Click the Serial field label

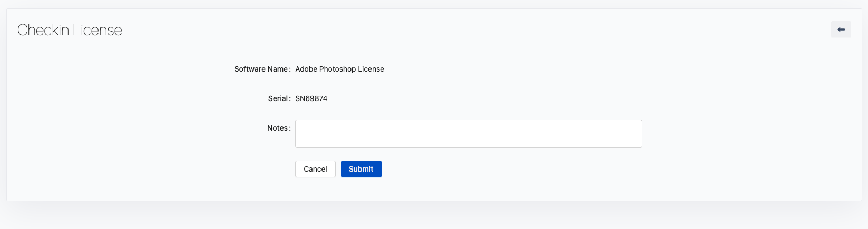pyautogui.click(x=279, y=98)
